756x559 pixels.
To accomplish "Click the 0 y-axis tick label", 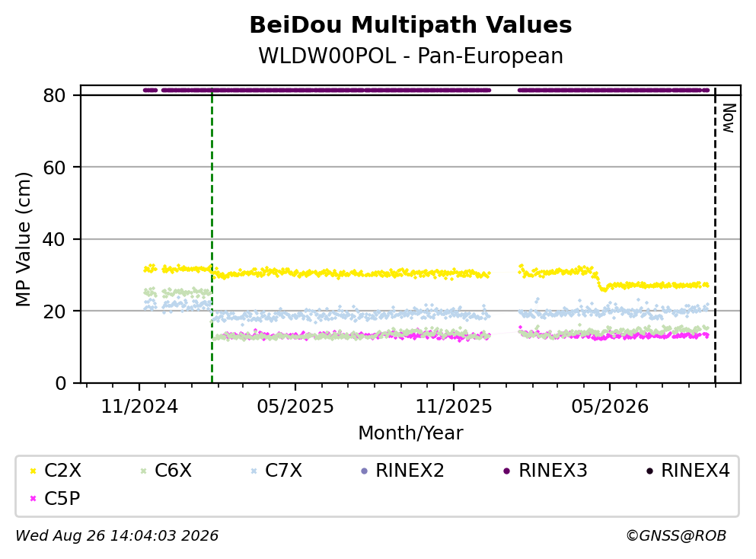I will pos(60,383).
